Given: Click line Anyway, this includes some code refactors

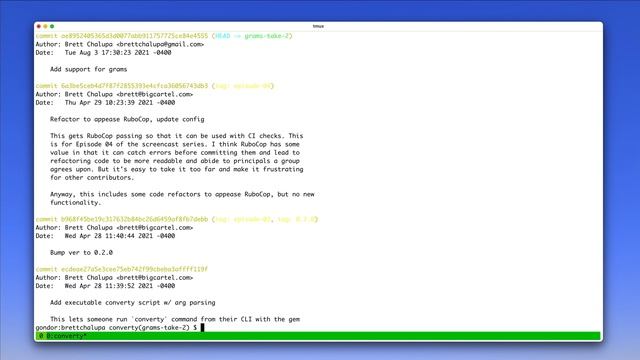Looking at the screenshot, I should coord(182,194).
